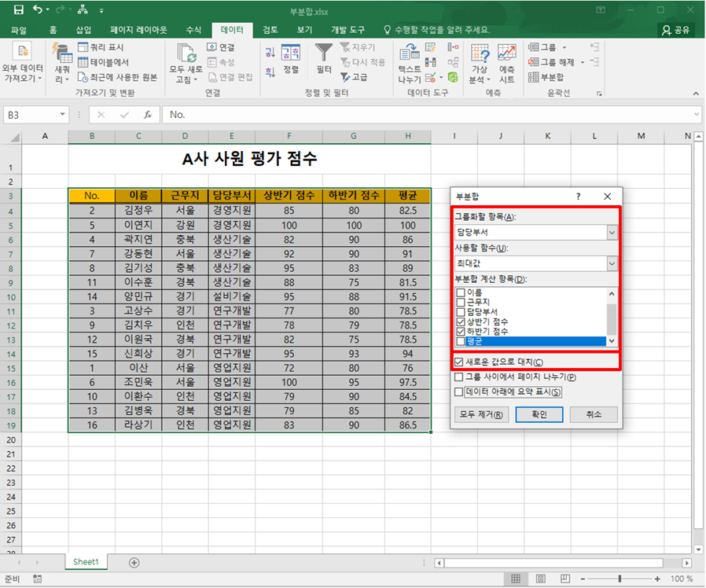This screenshot has height=588, width=706.
Task: Click the Refresh All icon
Action: (186, 53)
